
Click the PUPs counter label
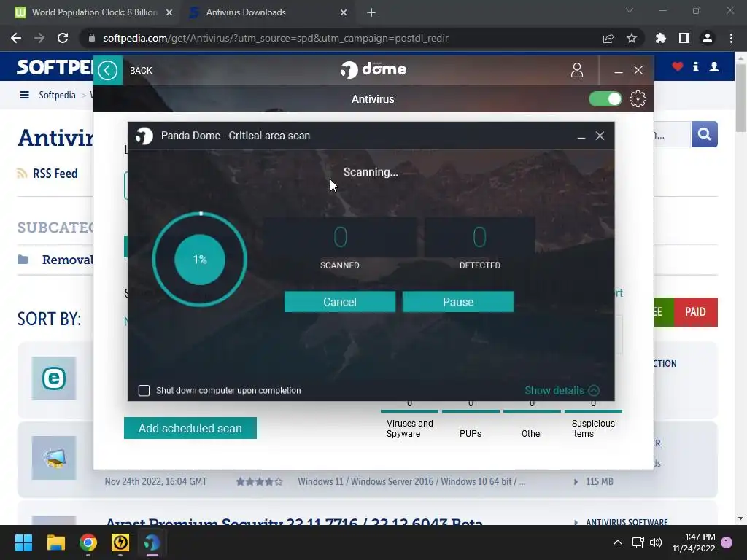click(471, 434)
